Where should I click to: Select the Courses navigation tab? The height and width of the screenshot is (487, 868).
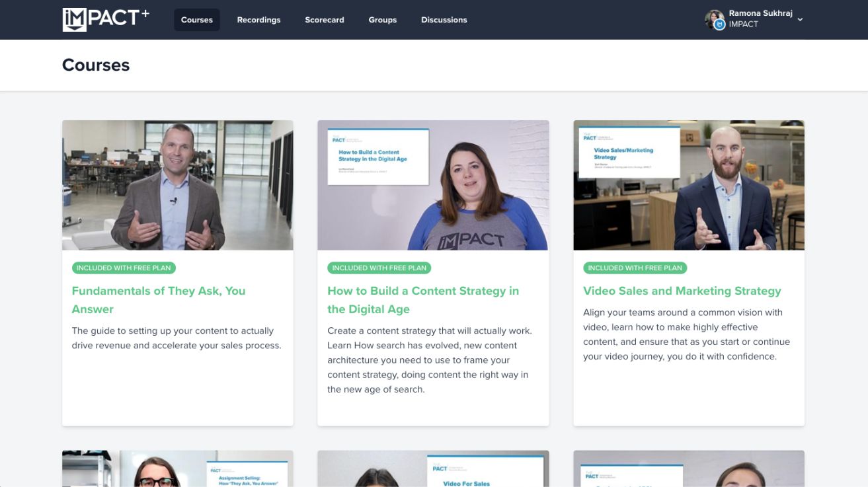(196, 19)
